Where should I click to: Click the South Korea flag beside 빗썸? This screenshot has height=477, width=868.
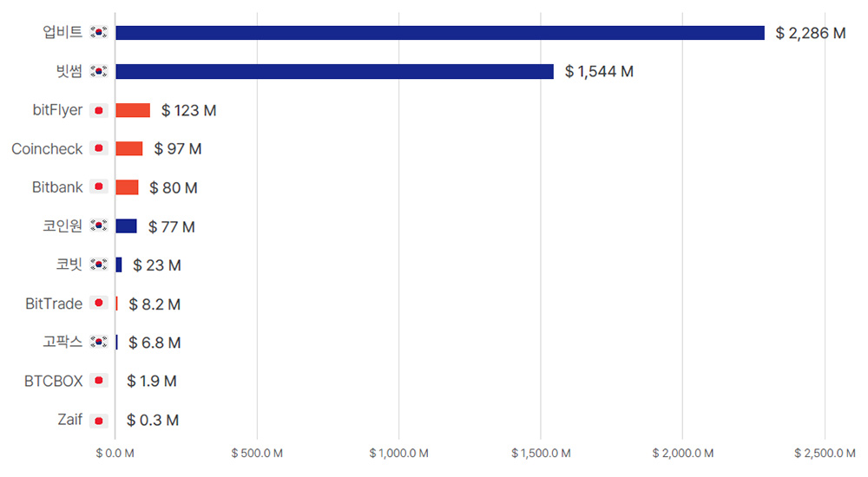pos(99,71)
